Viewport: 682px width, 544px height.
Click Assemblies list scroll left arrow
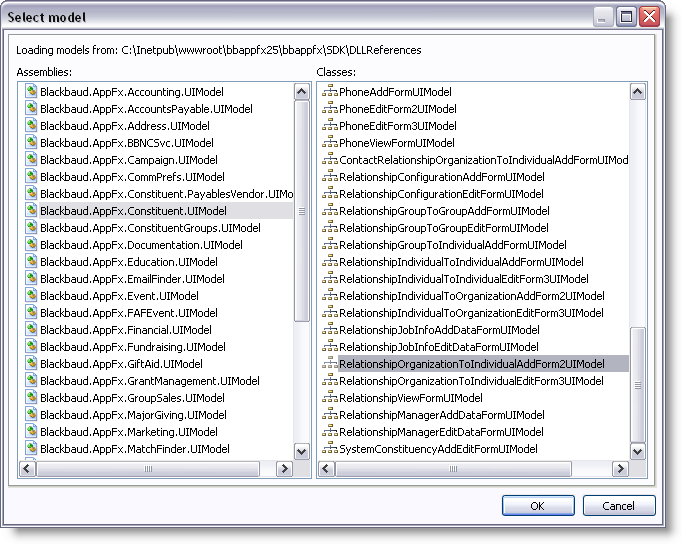pos(28,469)
